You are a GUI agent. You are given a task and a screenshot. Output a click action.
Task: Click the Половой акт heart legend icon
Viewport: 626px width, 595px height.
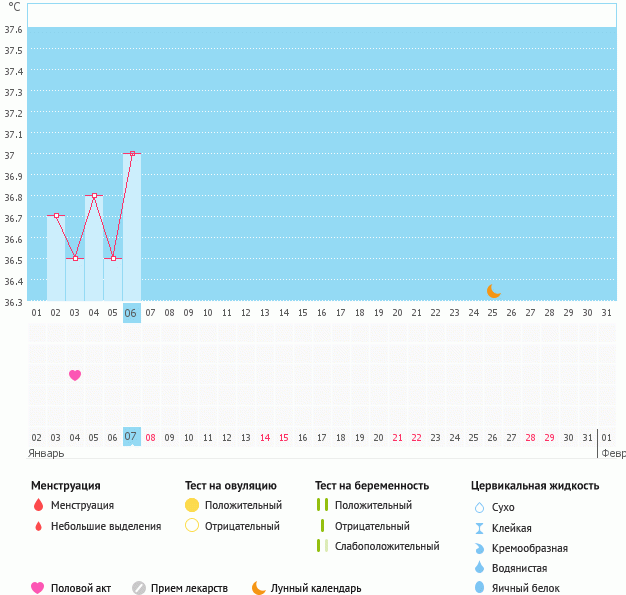(38, 588)
